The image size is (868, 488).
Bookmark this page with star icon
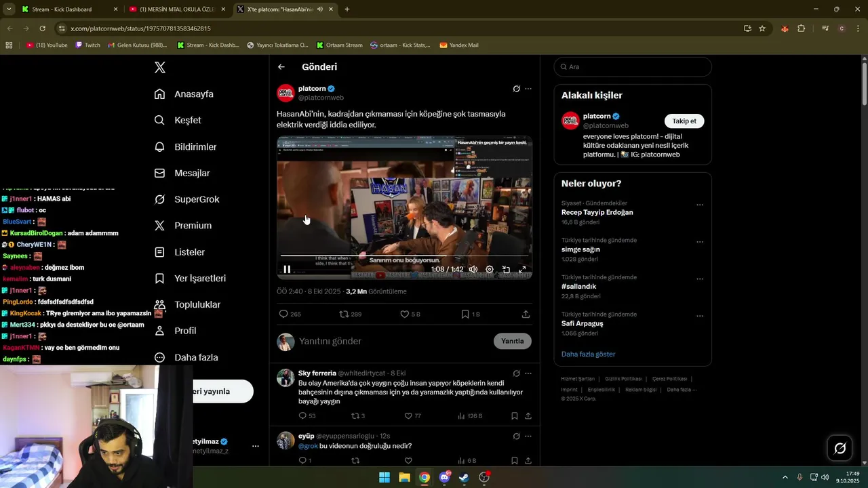coord(762,28)
